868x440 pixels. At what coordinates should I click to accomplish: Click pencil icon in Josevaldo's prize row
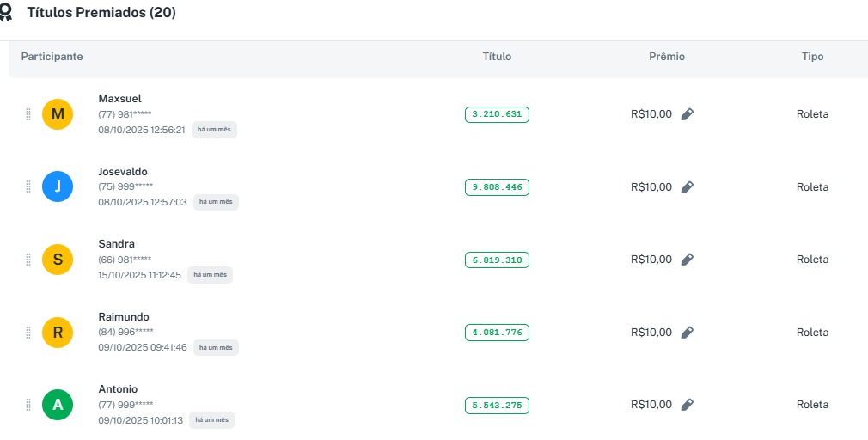point(687,187)
